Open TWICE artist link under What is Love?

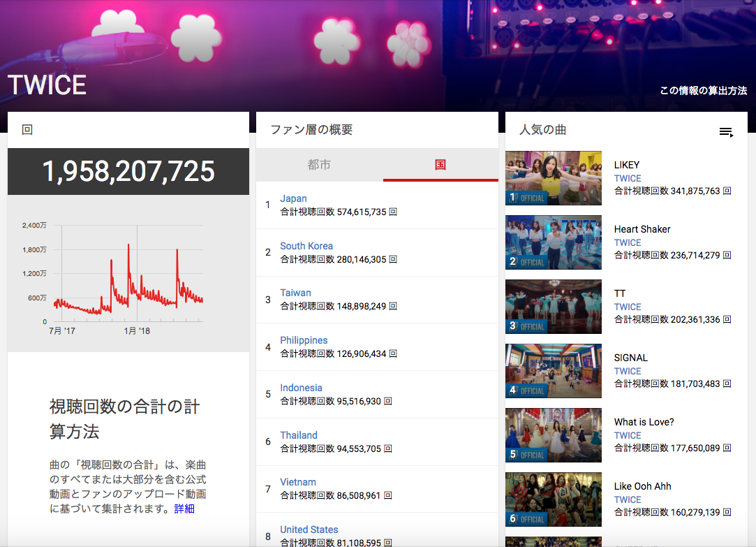pyautogui.click(x=628, y=436)
